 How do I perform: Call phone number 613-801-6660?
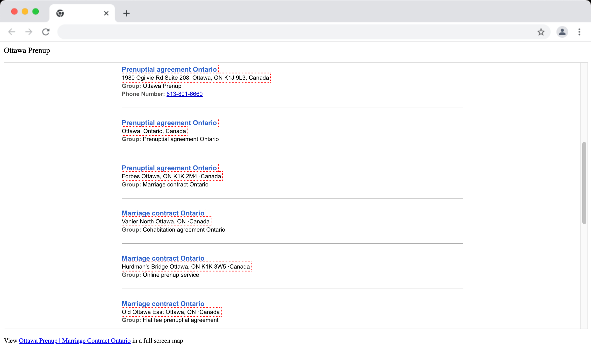tap(184, 94)
